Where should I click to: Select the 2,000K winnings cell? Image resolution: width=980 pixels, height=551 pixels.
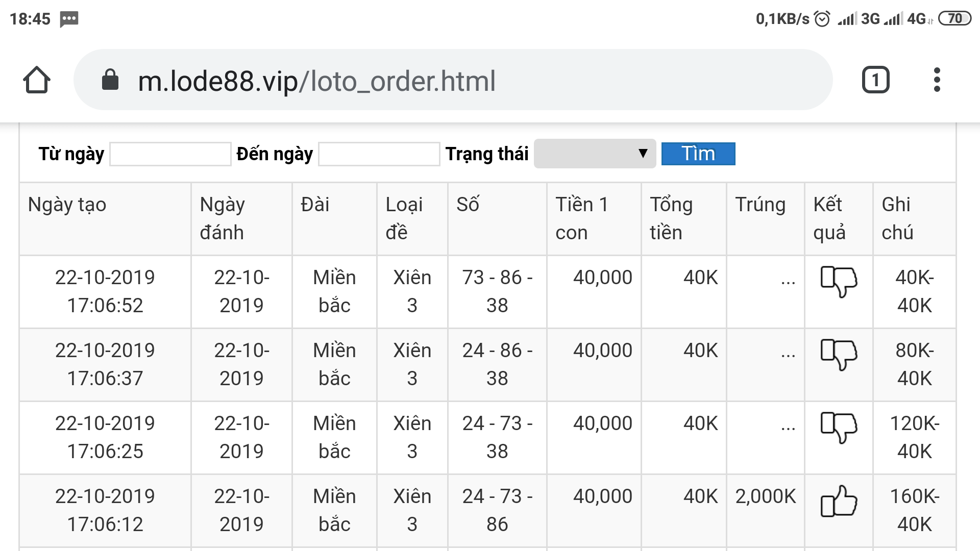(765, 496)
